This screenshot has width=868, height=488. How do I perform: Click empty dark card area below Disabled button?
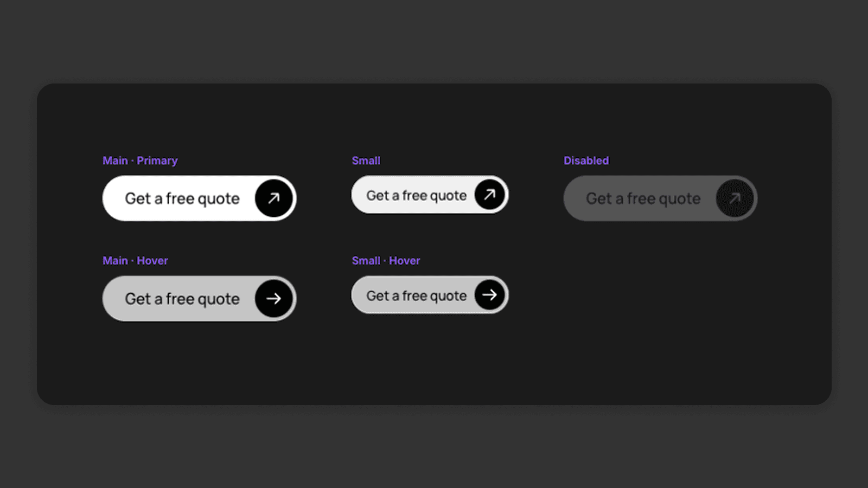tap(660, 304)
